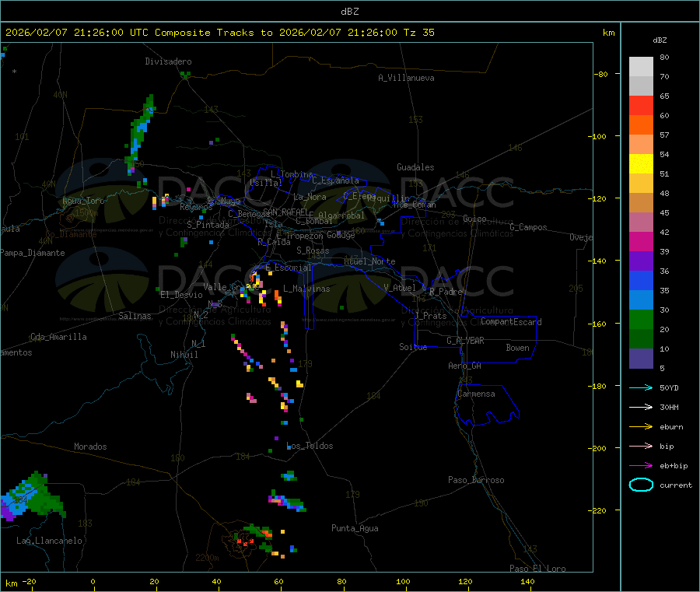Click the 'Paso_Barroso' map label
700x592 pixels.
point(476,480)
